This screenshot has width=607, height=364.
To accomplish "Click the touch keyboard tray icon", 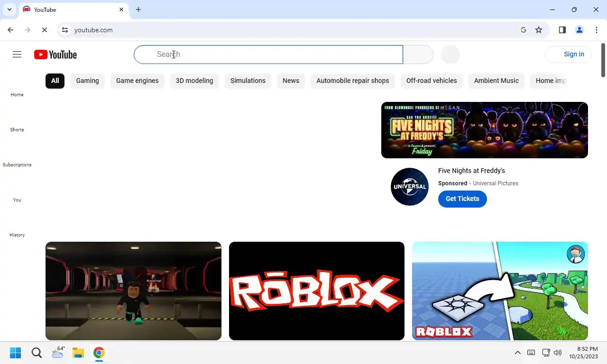I will click(531, 353).
